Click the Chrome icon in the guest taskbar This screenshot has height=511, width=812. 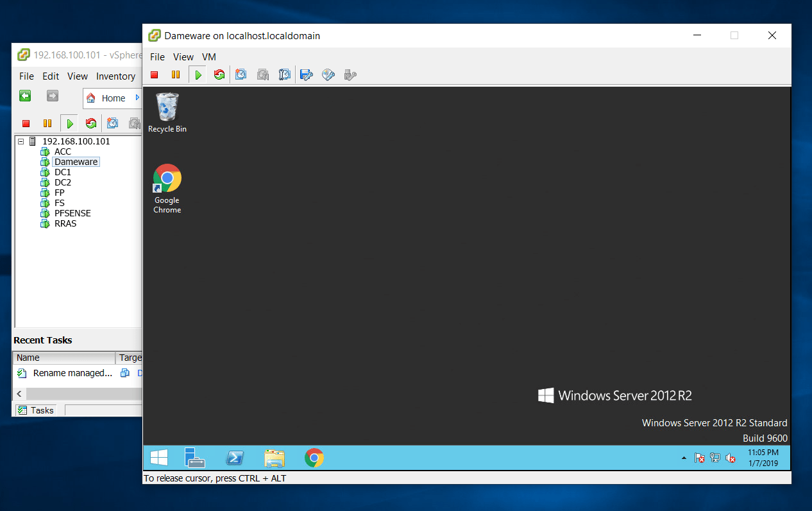click(314, 458)
